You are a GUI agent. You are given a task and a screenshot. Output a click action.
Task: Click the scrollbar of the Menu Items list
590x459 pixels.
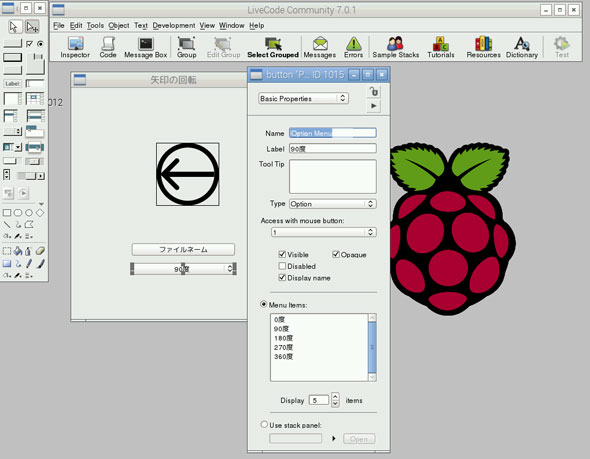372,347
